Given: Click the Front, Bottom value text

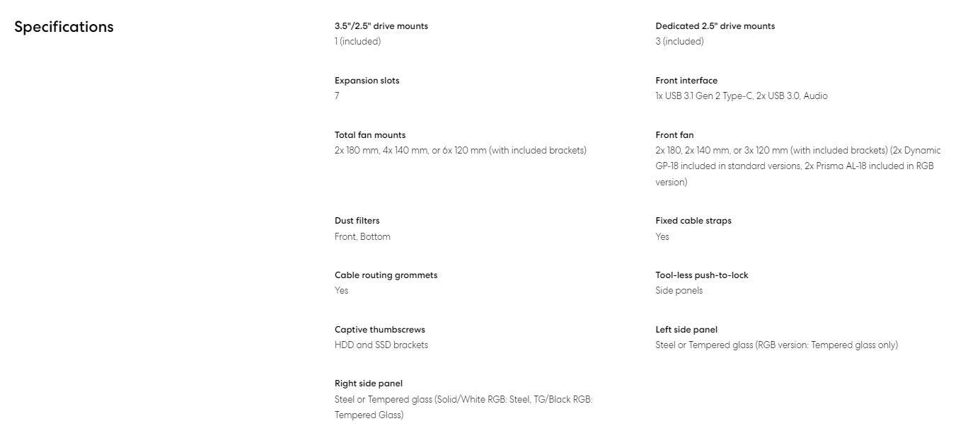Looking at the screenshot, I should pyautogui.click(x=362, y=237).
